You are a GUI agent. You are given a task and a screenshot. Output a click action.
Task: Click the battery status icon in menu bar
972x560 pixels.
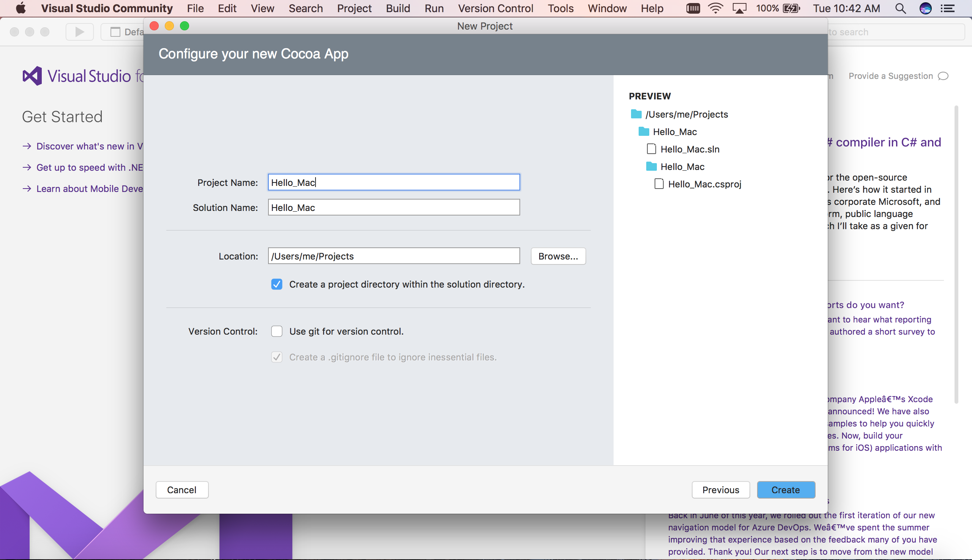791,9
